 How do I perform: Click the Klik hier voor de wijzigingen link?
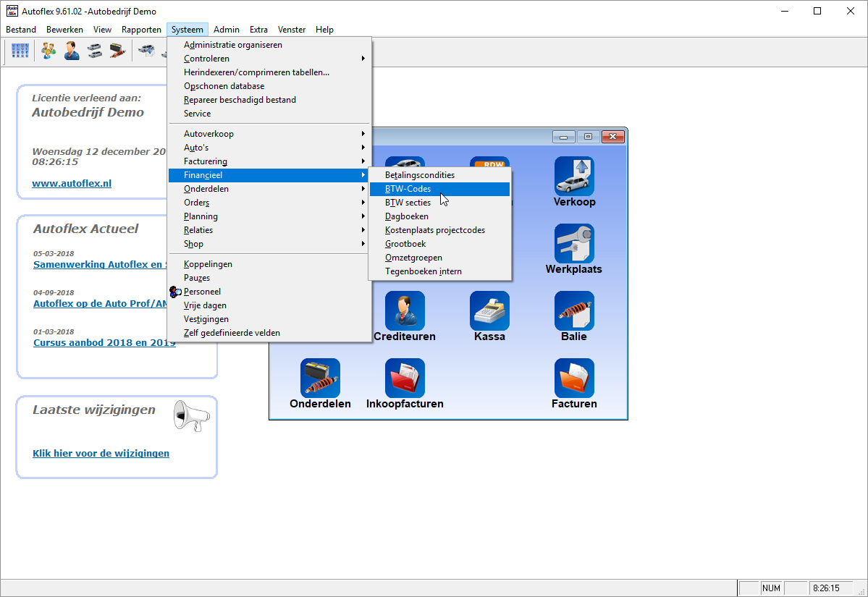coord(101,454)
